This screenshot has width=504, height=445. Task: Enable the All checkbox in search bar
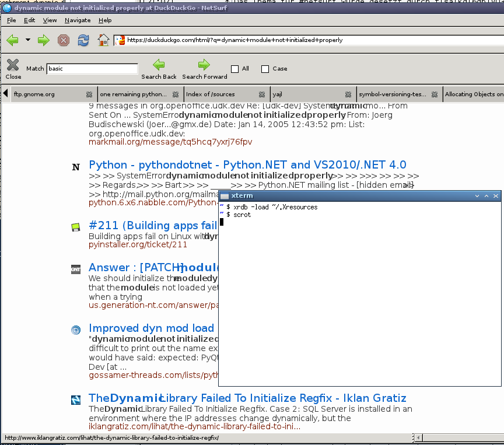point(235,69)
